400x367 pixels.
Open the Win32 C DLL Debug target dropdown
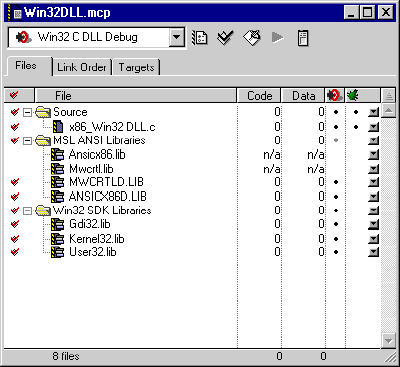coord(177,37)
